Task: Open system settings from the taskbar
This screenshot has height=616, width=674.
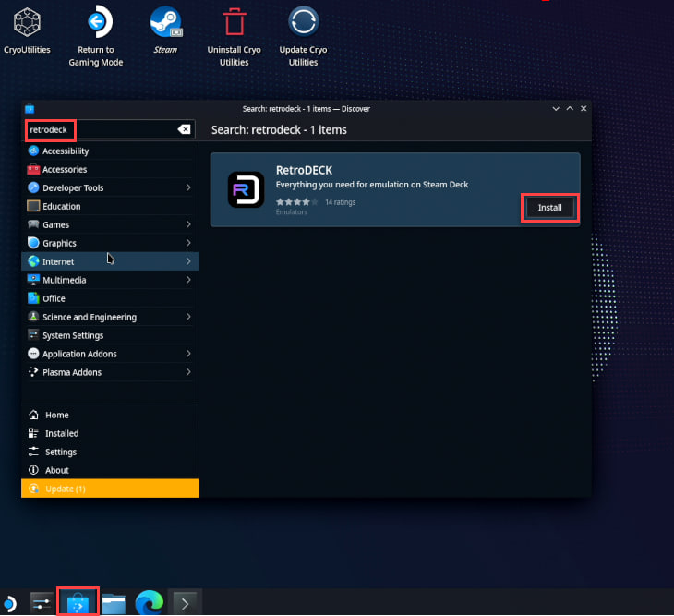Action: point(42,603)
